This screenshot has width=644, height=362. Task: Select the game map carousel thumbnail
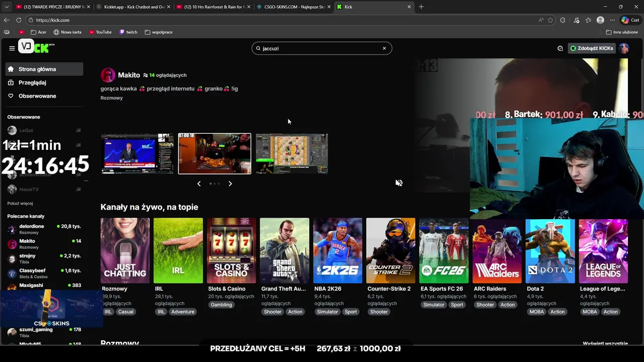click(x=292, y=153)
